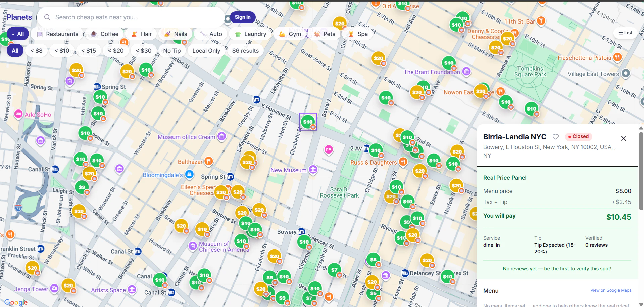The image size is (644, 307).
Task: Select the All category filter
Action: click(18, 34)
